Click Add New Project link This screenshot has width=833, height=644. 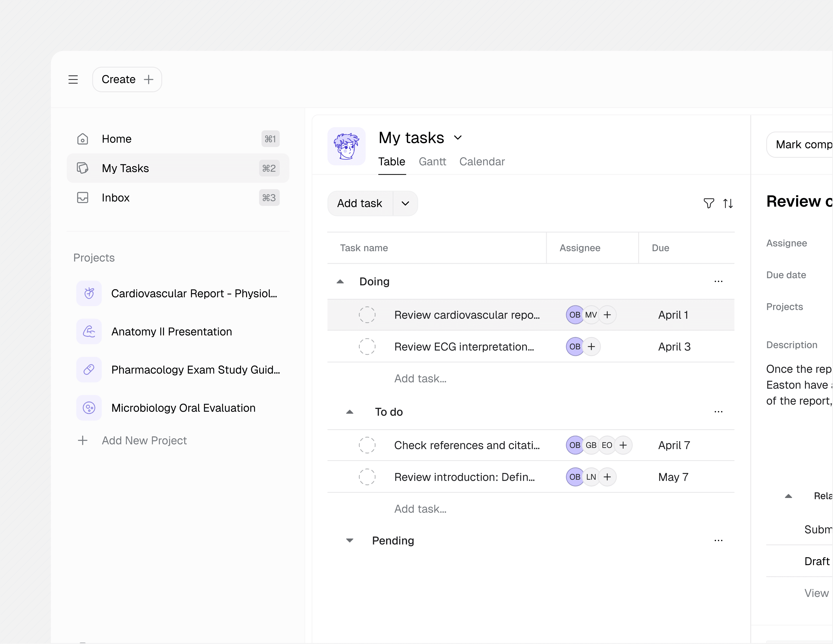pyautogui.click(x=144, y=440)
